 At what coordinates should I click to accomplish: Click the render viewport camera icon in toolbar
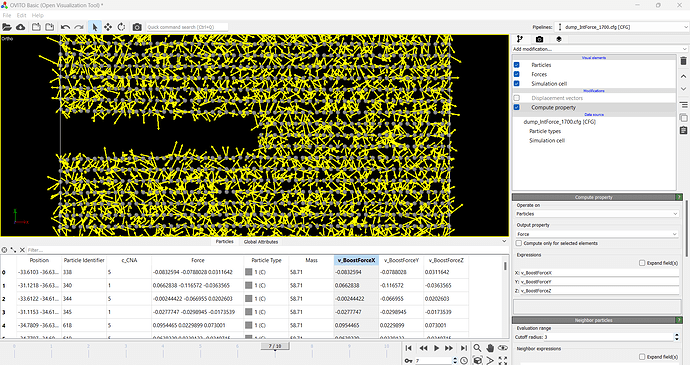(137, 27)
